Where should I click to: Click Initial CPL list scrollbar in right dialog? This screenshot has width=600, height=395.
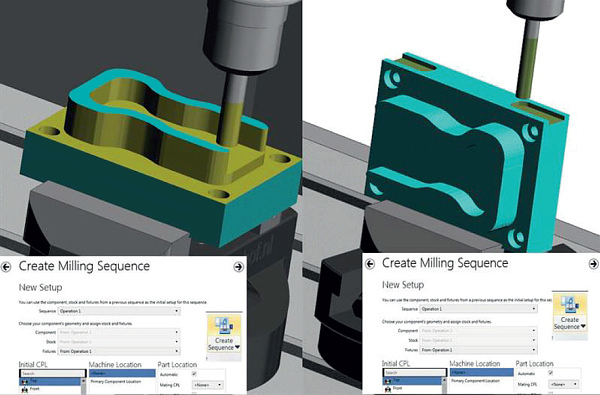click(x=444, y=385)
